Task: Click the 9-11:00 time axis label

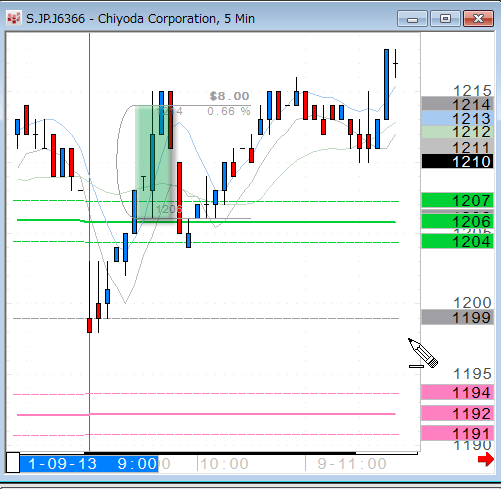Action: coord(352,464)
